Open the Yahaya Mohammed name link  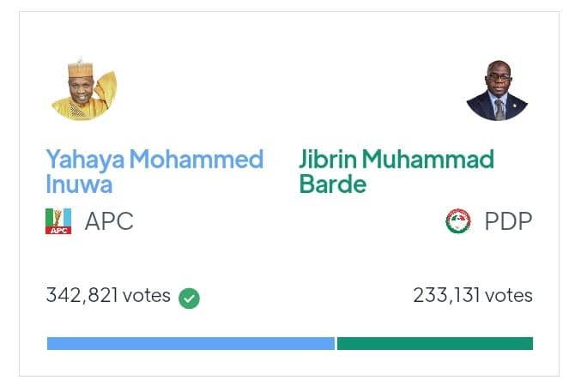154,160
